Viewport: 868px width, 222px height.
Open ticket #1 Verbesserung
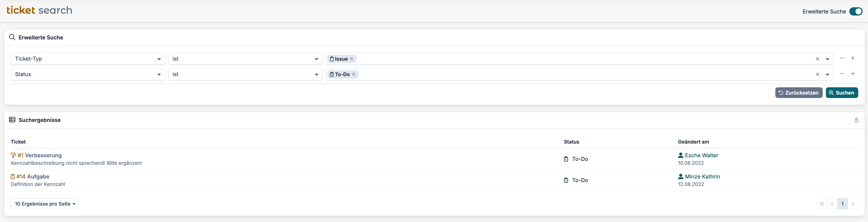click(x=39, y=155)
